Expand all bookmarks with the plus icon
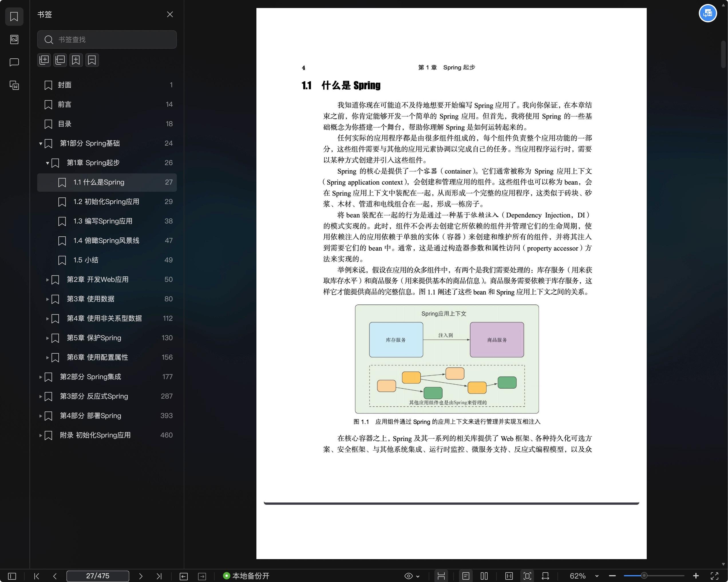 pyautogui.click(x=44, y=60)
